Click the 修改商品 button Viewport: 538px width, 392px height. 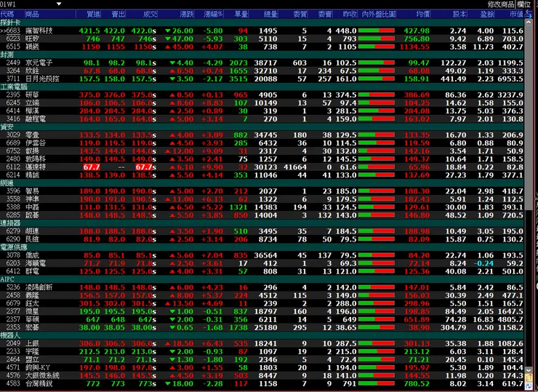tap(501, 4)
